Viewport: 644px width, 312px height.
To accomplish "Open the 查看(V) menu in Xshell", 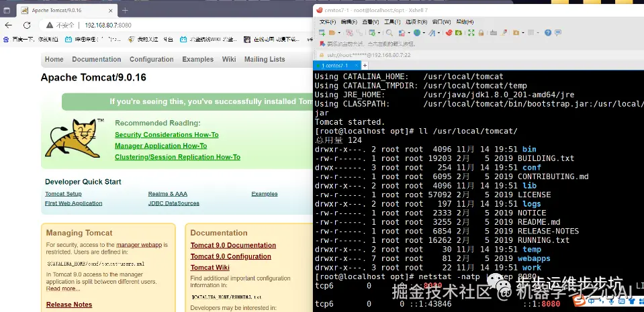I will (371, 21).
